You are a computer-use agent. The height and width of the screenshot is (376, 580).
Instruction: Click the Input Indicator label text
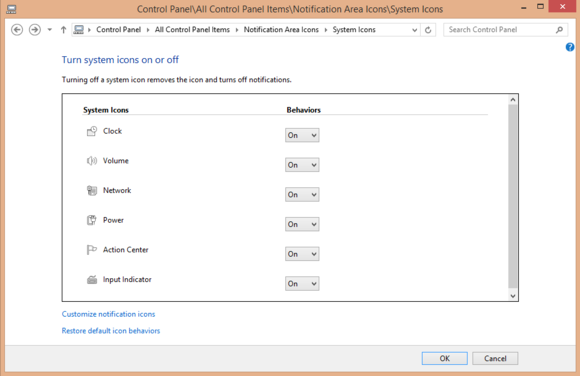(127, 279)
